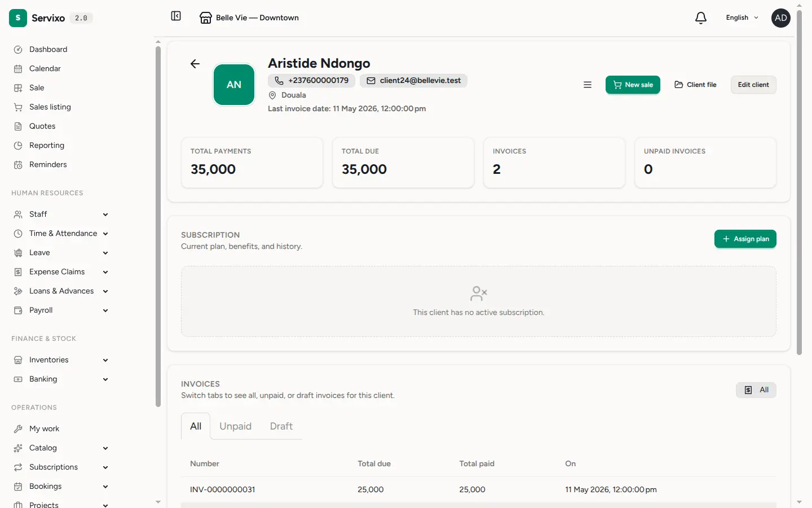The image size is (812, 508).
Task: Click the Bookings calendar icon
Action: (x=18, y=487)
